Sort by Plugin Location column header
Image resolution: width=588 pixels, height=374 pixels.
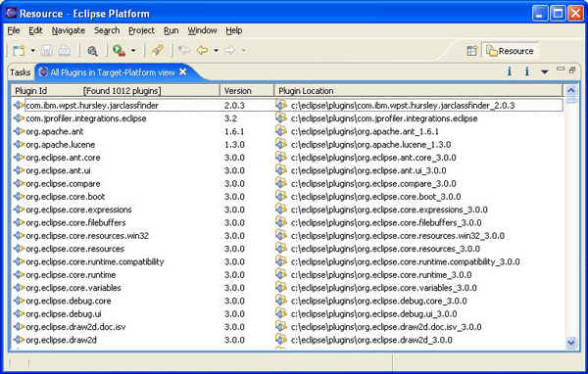[418, 91]
